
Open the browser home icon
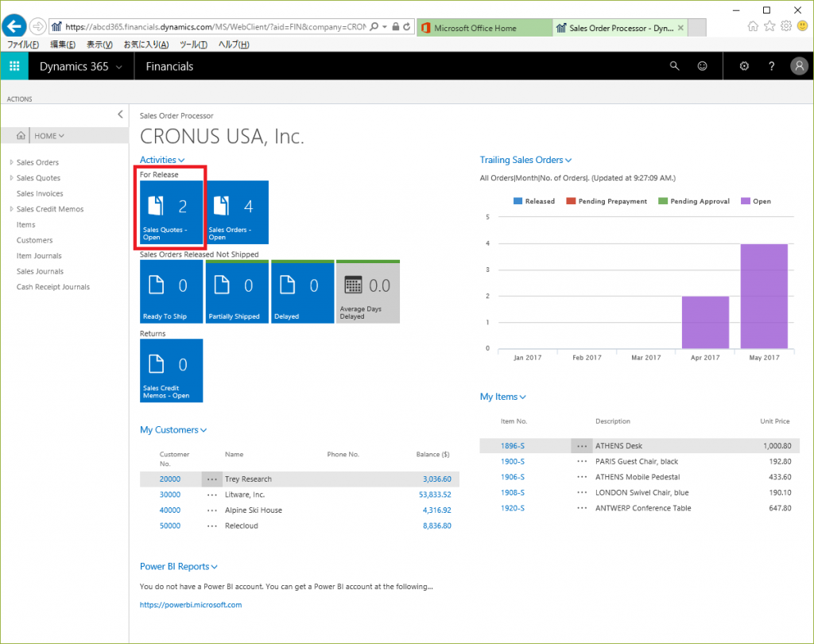[753, 26]
